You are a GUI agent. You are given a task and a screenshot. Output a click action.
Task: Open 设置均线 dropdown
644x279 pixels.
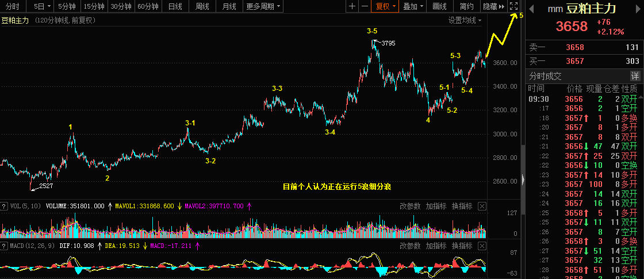pos(465,20)
